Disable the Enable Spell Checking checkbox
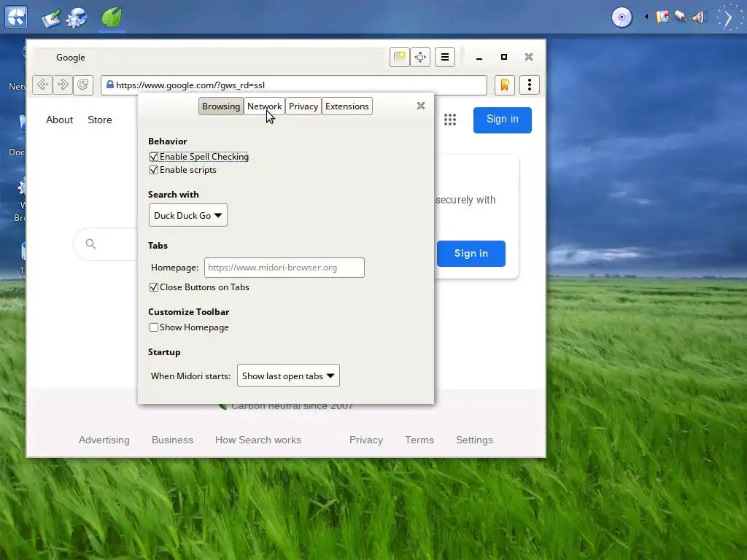 click(153, 157)
